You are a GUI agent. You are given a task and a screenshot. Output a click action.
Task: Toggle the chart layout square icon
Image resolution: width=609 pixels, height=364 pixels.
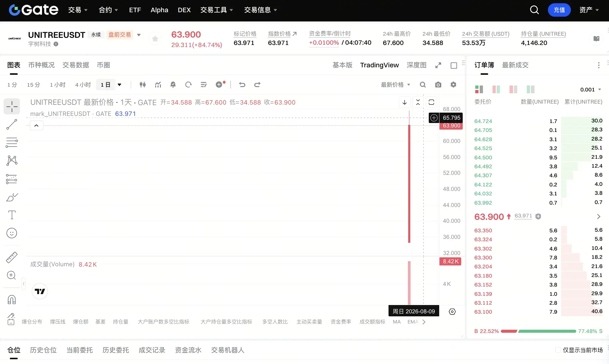coord(454,66)
